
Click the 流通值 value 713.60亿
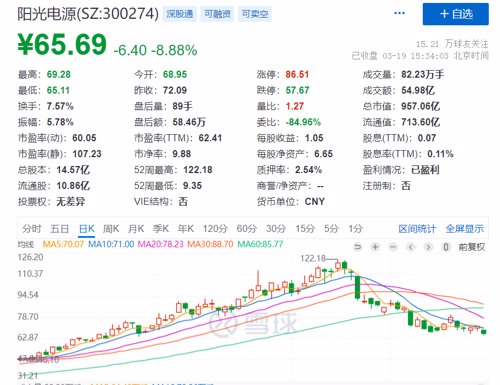[420, 122]
